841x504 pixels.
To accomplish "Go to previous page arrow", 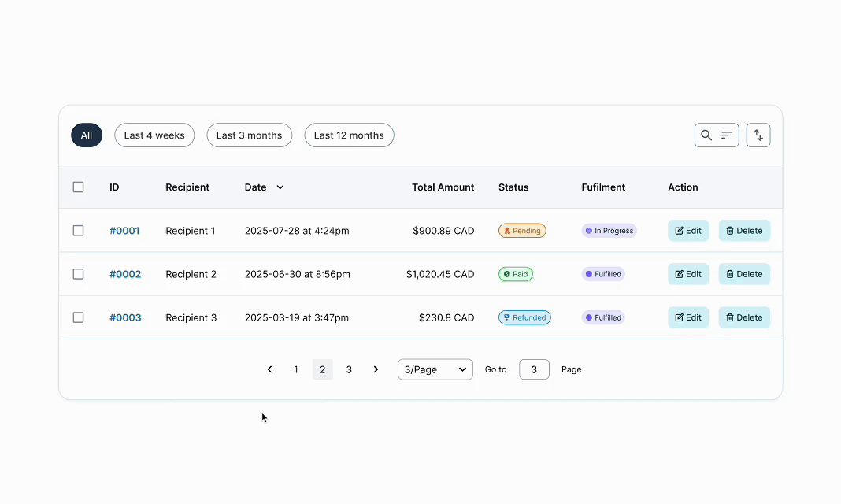I will click(269, 369).
